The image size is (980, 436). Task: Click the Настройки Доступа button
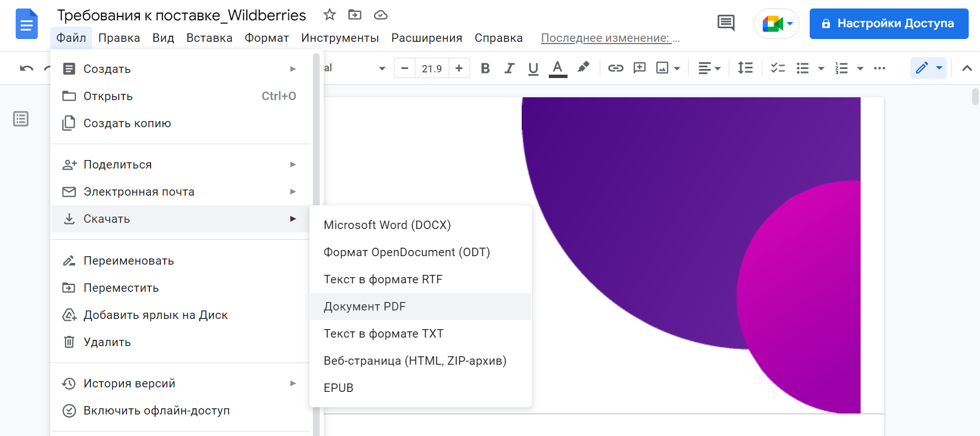[889, 24]
